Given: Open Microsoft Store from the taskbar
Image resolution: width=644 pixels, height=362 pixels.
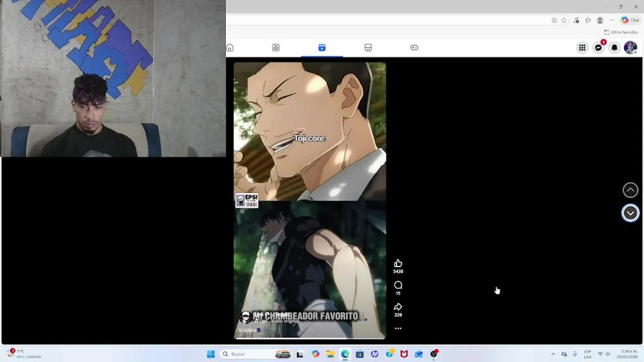Looking at the screenshot, I should [359, 354].
